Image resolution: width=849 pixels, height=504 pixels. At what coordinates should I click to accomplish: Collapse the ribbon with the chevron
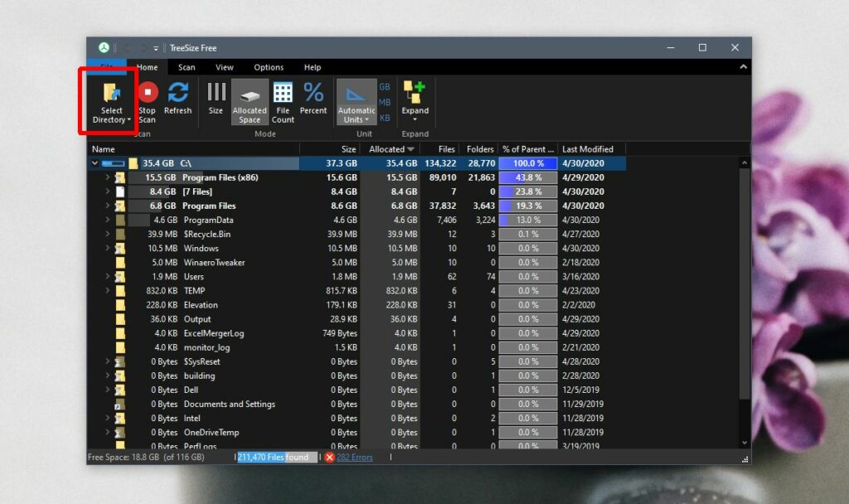coord(744,67)
